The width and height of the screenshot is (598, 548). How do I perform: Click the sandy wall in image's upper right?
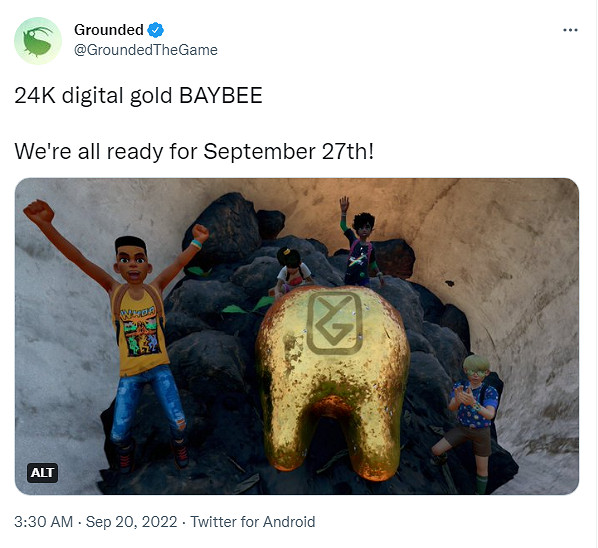coord(507,244)
